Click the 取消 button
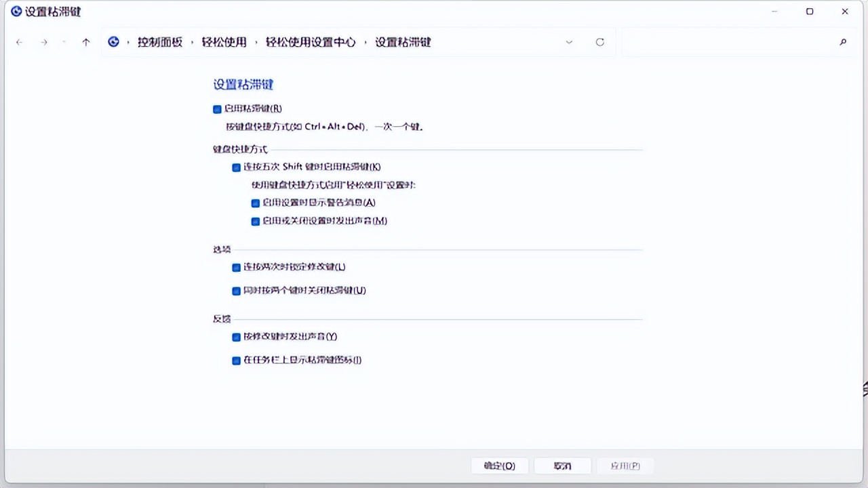This screenshot has height=488, width=868. (562, 466)
